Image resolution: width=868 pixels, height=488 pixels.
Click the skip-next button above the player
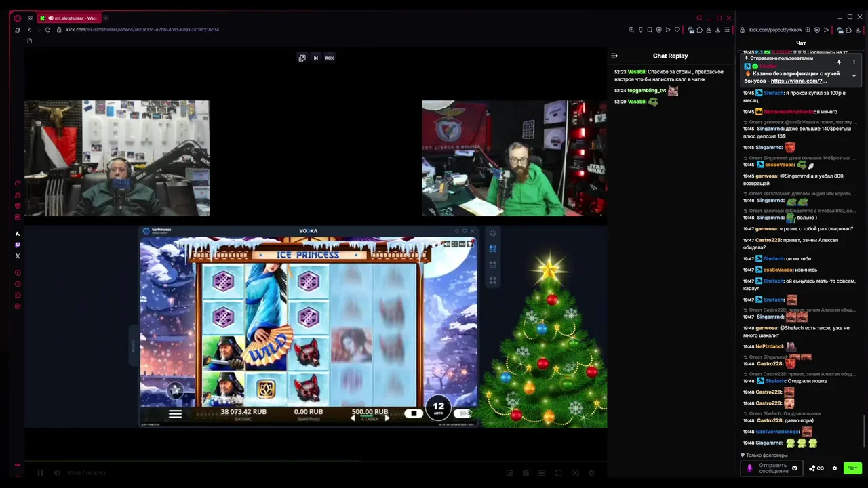(x=315, y=58)
